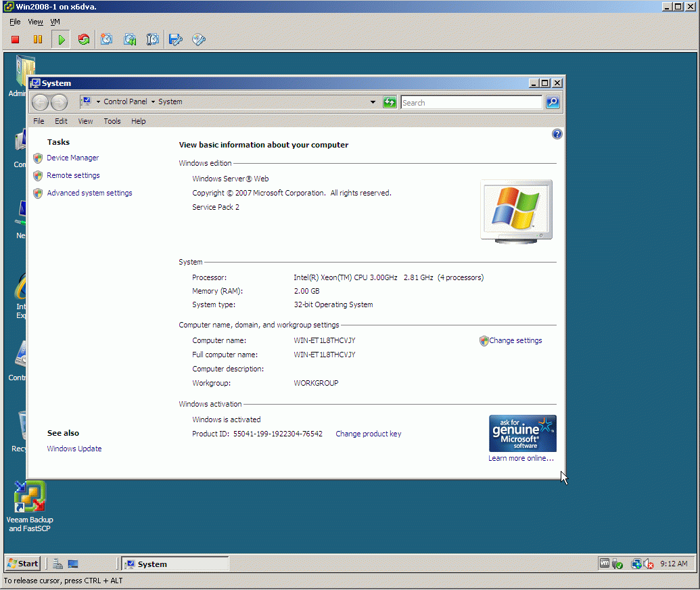The image size is (700, 590).
Task: Connect floppy device toolbar icon
Action: coord(175,40)
